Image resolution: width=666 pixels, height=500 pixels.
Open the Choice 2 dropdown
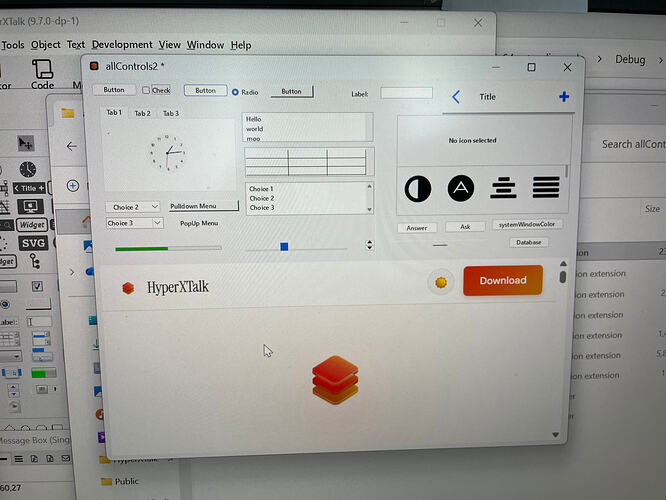click(133, 207)
